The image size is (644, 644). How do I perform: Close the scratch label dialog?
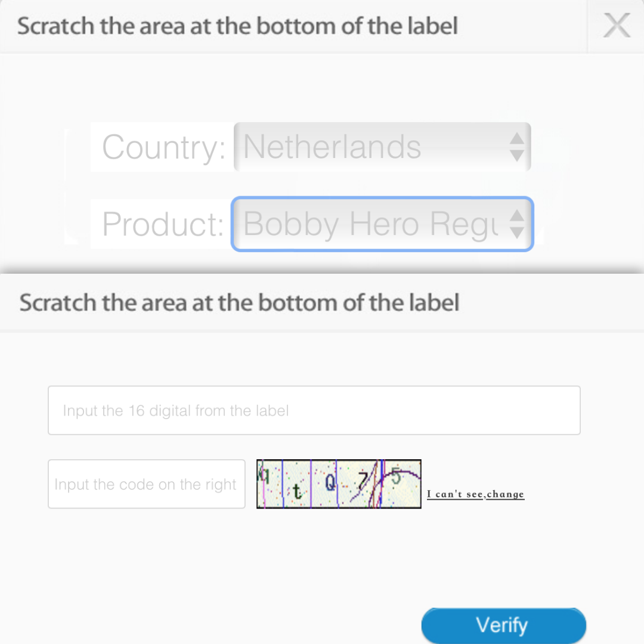point(617,26)
